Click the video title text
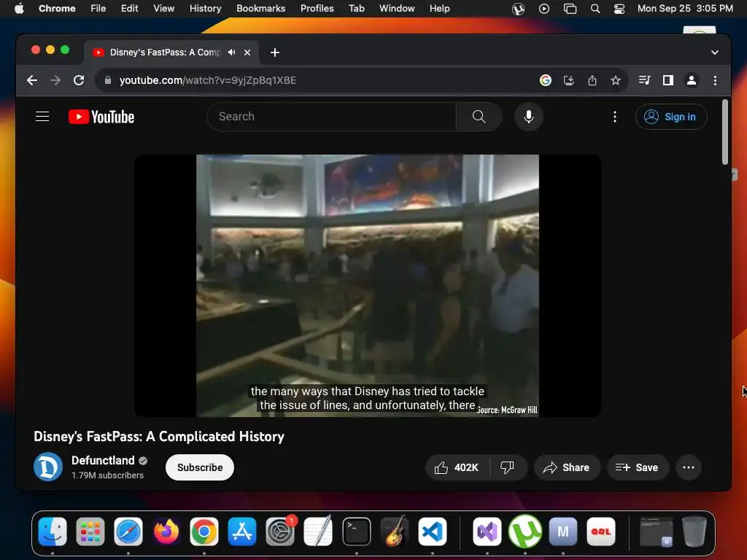747x560 pixels. pos(159,437)
